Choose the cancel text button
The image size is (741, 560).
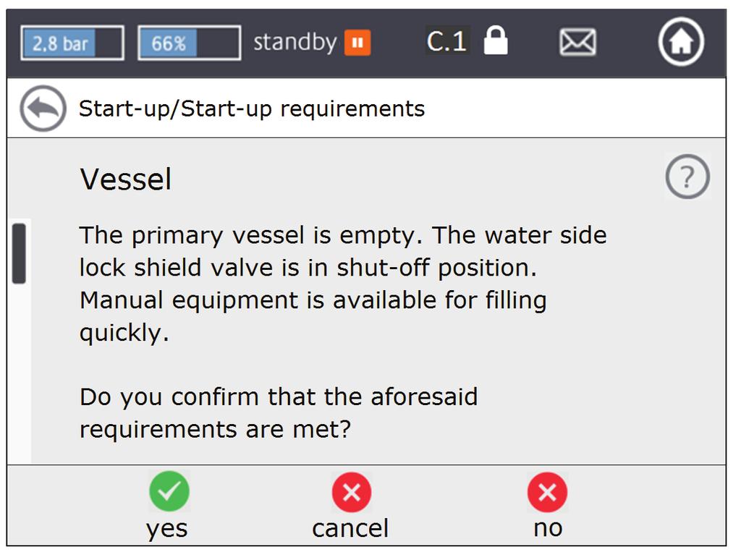coord(350,528)
